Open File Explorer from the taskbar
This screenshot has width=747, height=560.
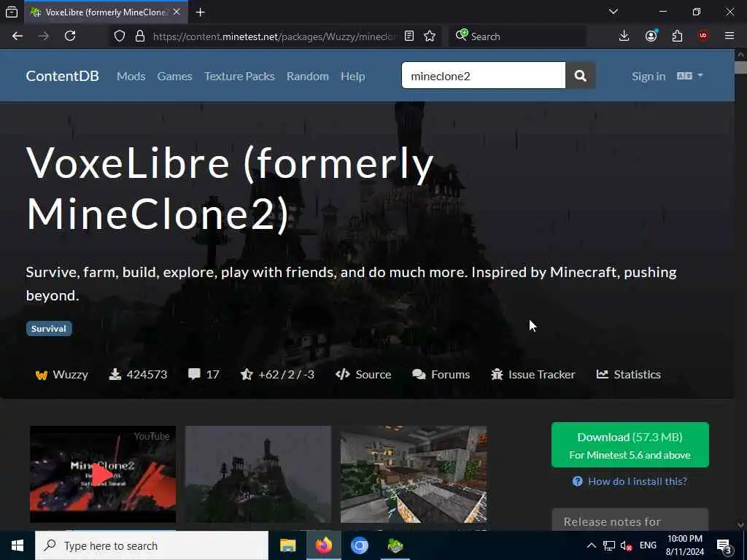point(287,545)
